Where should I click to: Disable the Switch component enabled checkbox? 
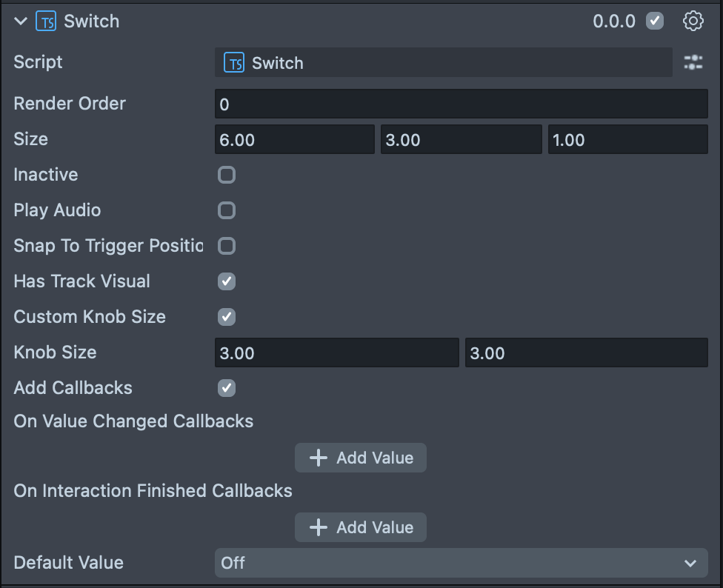point(655,21)
